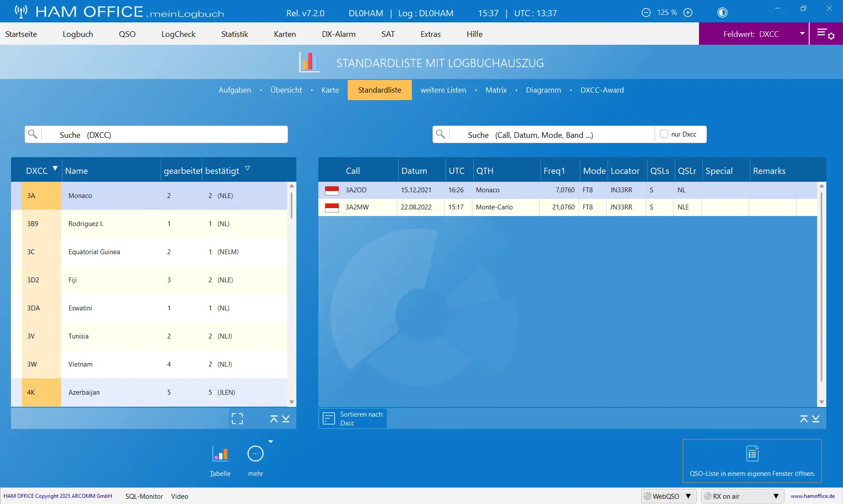This screenshot has height=504, width=843.
Task: Toggle the contrast theme icon in the title bar
Action: (722, 13)
